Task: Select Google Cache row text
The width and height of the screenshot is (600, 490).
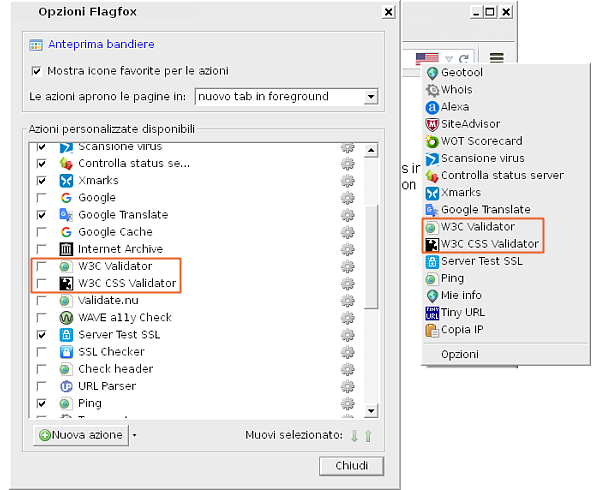Action: [x=115, y=232]
